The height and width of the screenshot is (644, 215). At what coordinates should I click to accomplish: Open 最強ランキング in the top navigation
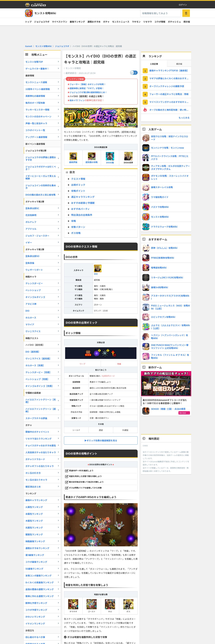pos(77,22)
